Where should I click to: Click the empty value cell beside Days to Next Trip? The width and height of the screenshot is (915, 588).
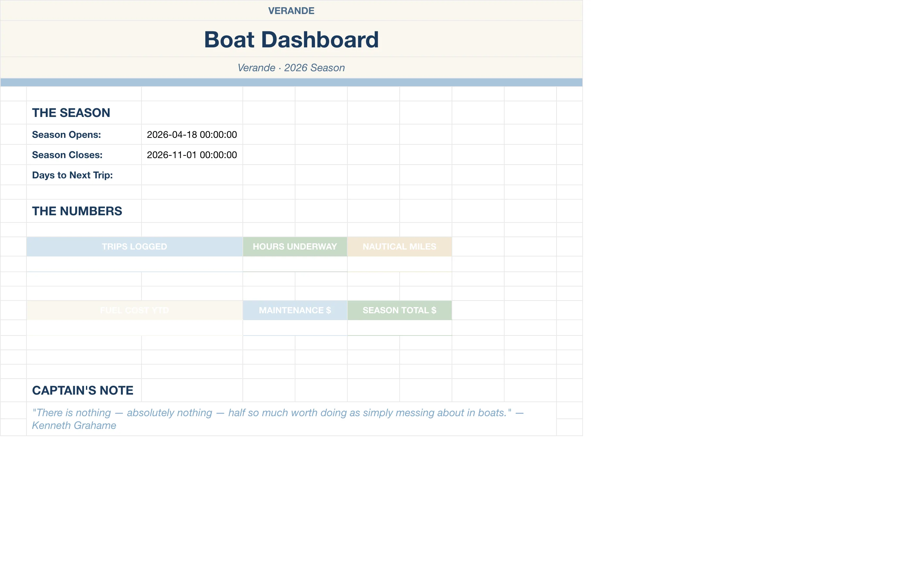coord(192,175)
